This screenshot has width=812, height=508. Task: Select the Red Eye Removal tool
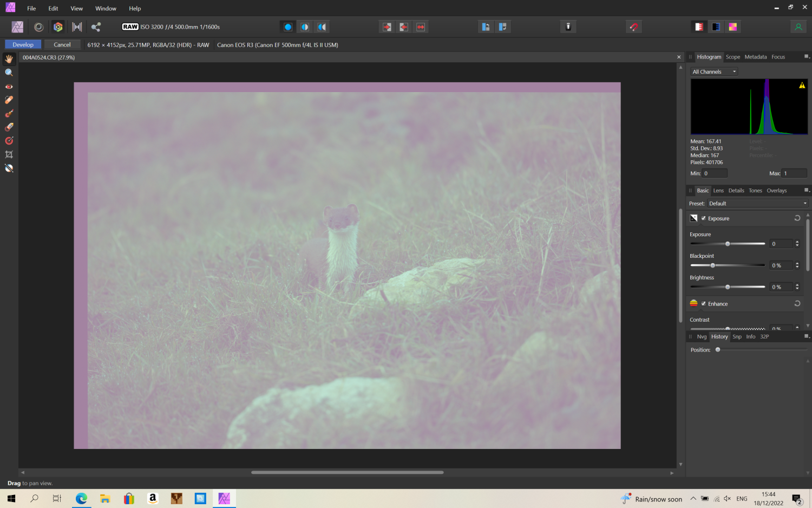9,86
